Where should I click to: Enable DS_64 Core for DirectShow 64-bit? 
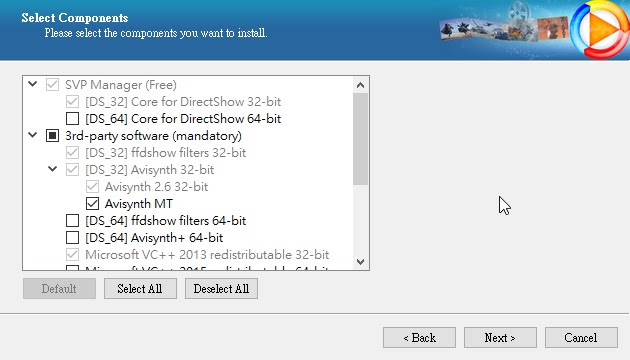point(72,119)
